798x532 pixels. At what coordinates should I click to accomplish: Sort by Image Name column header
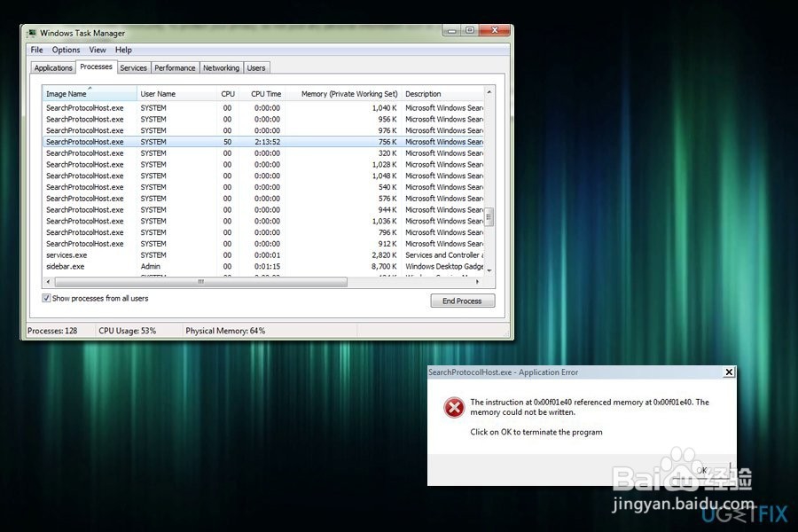click(90, 94)
